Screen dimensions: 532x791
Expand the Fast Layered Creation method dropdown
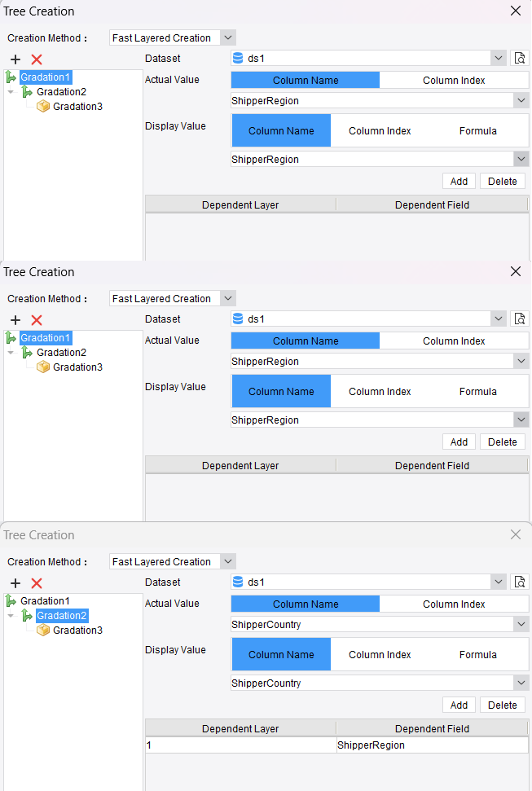(x=228, y=37)
